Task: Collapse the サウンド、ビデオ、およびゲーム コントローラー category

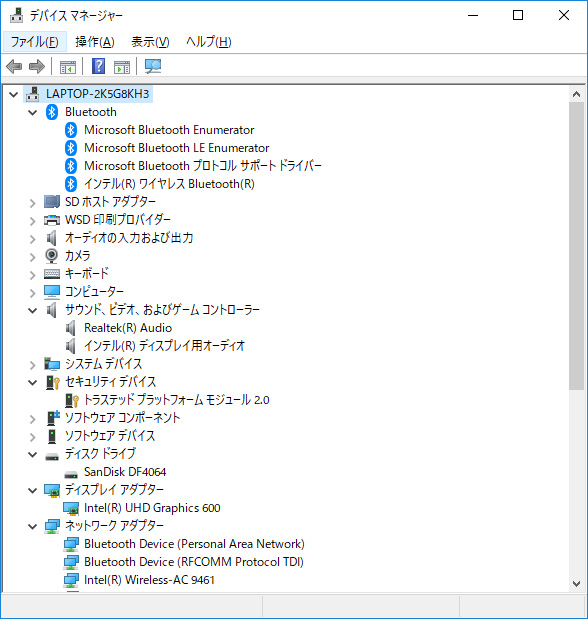Action: pyautogui.click(x=33, y=311)
